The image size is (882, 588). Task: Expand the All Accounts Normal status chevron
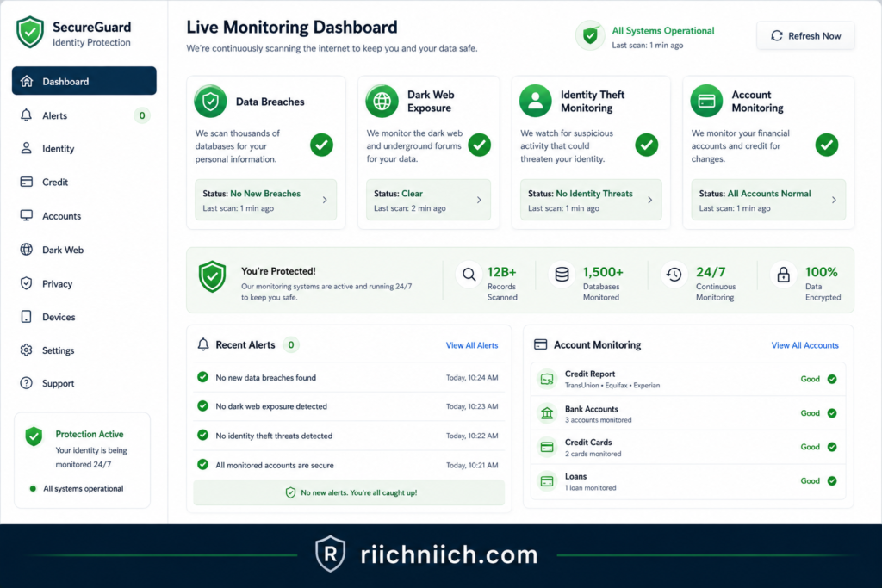[834, 200]
